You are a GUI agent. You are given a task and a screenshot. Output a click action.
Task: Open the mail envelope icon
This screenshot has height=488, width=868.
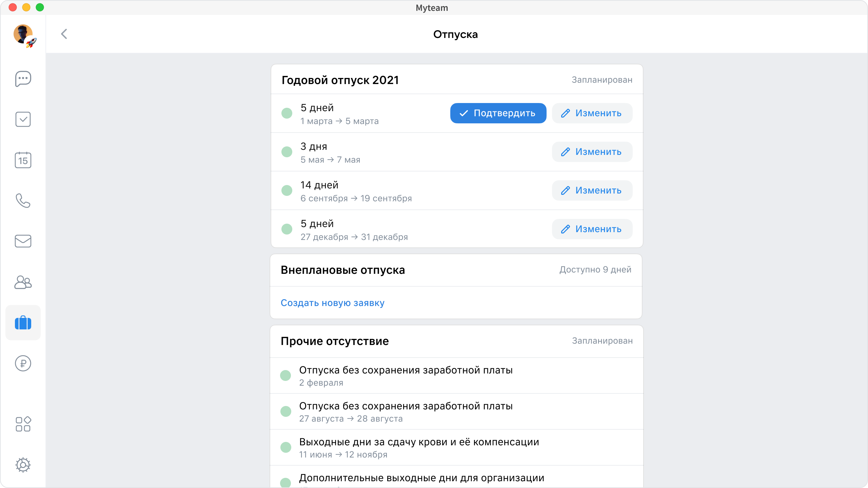(23, 241)
